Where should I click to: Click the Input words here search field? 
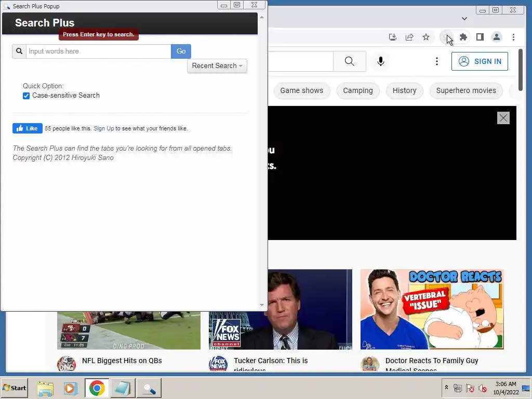tap(98, 51)
